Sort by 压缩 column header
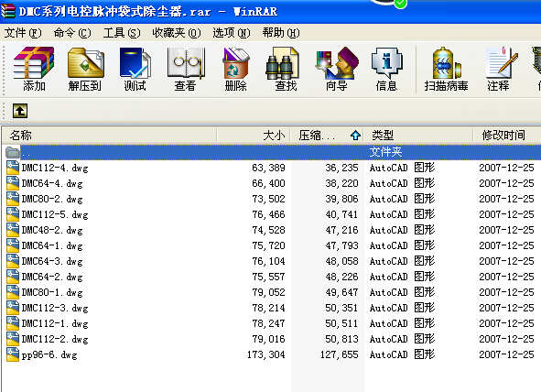This screenshot has height=392, width=541. (x=328, y=136)
